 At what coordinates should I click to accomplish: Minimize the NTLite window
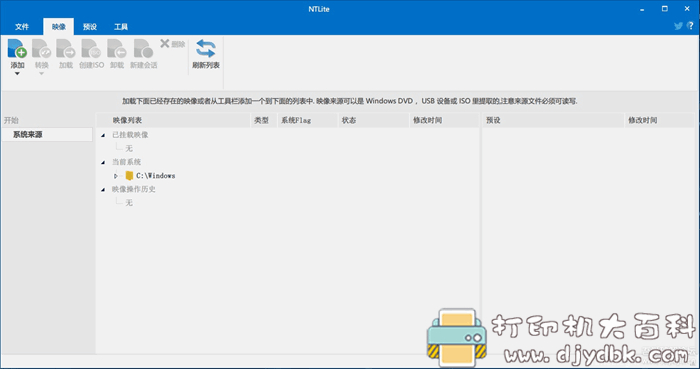tap(642, 9)
